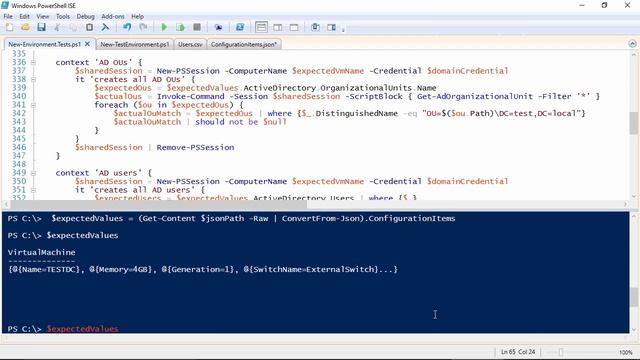Show script pane on top layout
The image size is (640, 360).
[261, 27]
